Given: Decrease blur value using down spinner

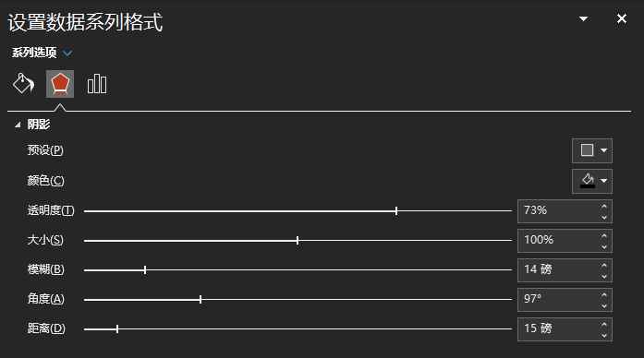Looking at the screenshot, I should (604, 277).
